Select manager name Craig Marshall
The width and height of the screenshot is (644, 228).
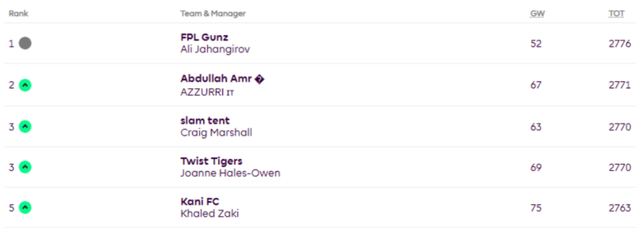click(216, 133)
